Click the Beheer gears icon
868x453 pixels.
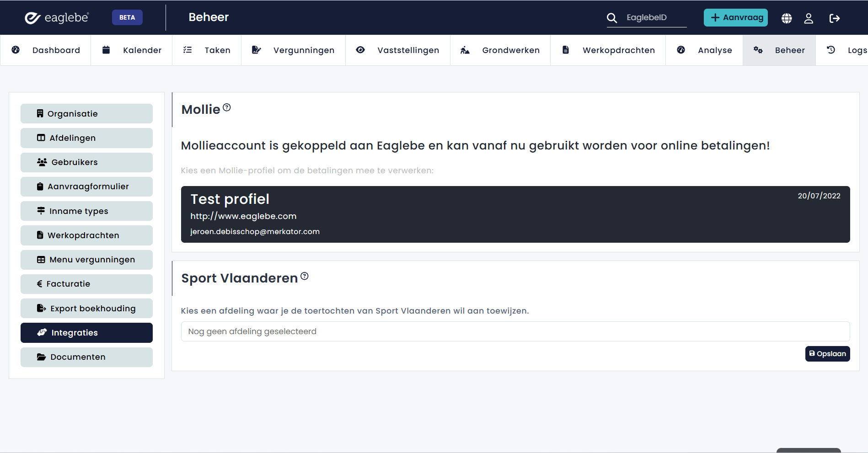758,50
